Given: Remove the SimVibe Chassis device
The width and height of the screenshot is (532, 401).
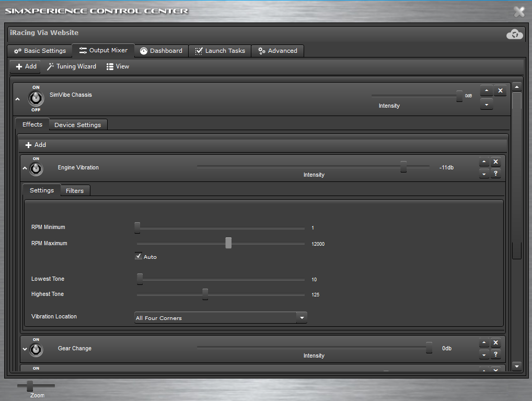Looking at the screenshot, I should (x=500, y=91).
